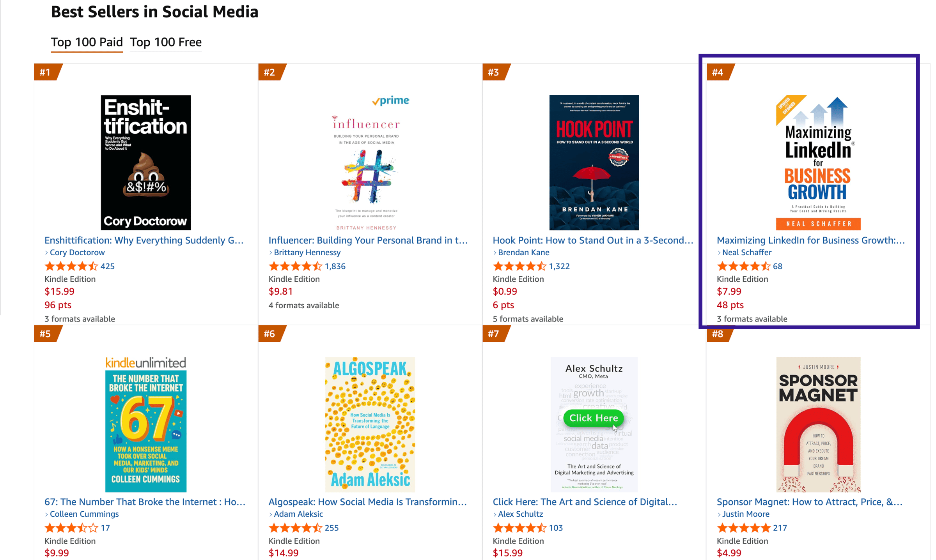936x560 pixels.
Task: Click the $15.99 price of Enshittification
Action: tap(59, 291)
